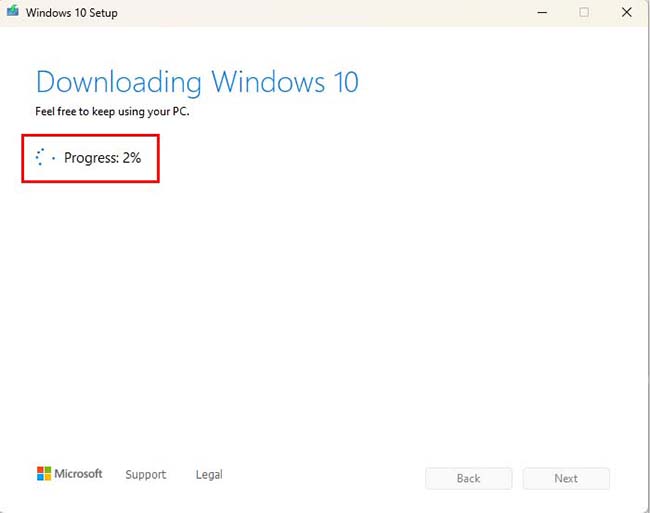Click the Next button
Screen dimensions: 650x513
point(566,479)
